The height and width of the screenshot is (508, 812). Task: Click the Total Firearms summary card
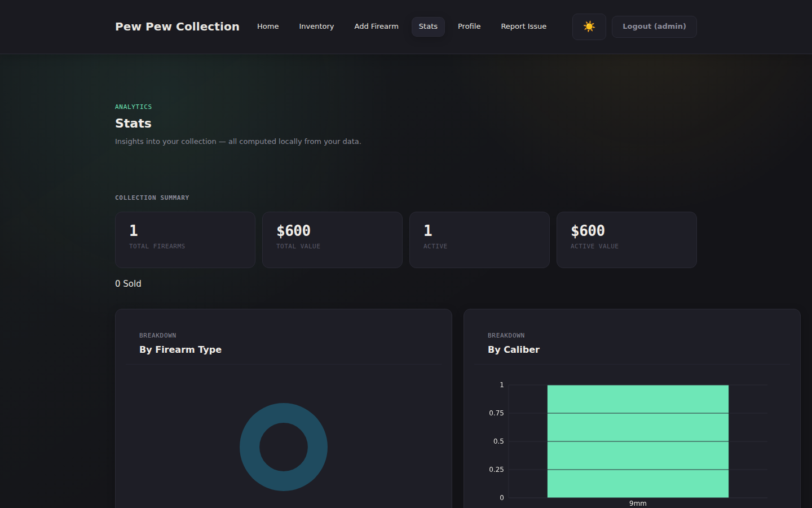point(185,240)
